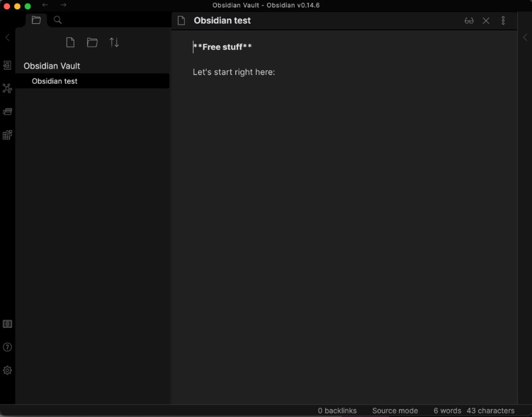Viewport: 532px width, 417px height.
Task: Close the Obsidian test pane
Action: pos(486,21)
